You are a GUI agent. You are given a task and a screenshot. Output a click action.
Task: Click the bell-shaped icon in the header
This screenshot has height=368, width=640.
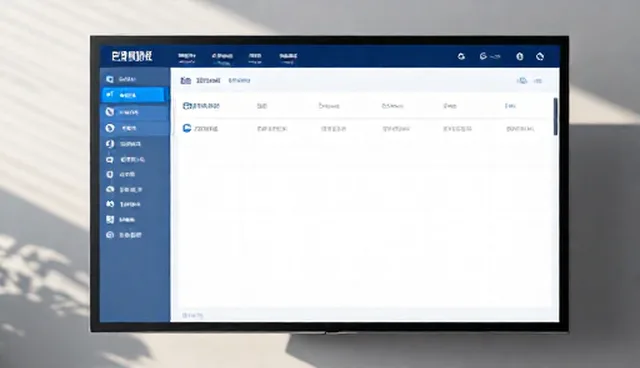click(x=520, y=56)
